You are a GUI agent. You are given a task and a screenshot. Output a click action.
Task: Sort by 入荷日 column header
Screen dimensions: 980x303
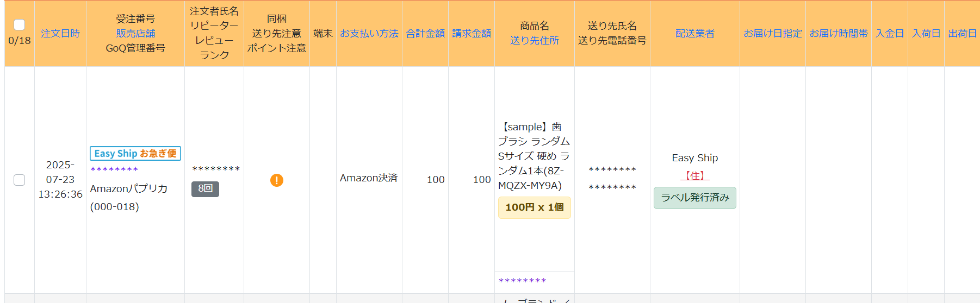[926, 34]
